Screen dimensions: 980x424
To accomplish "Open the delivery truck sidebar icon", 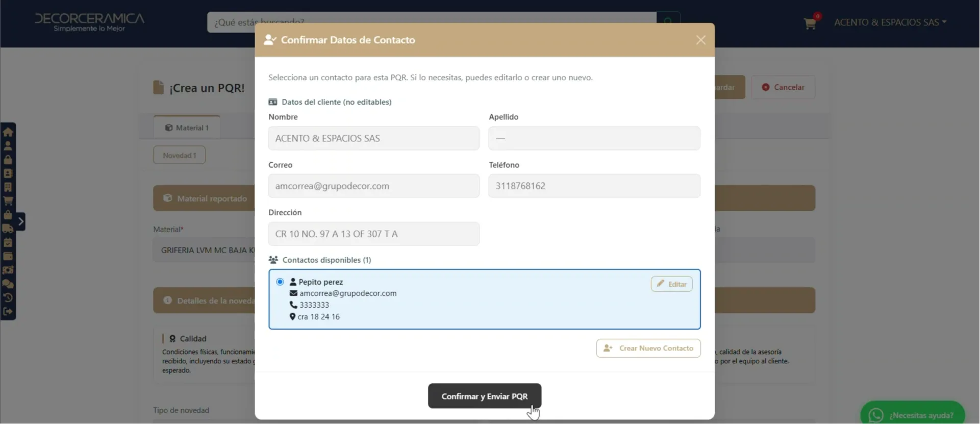I will click(8, 229).
